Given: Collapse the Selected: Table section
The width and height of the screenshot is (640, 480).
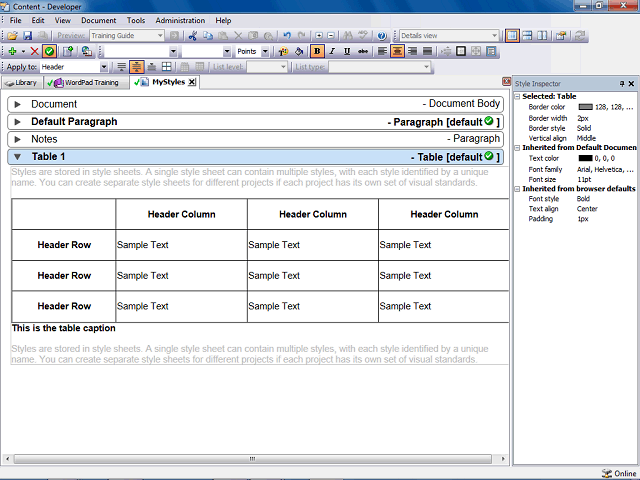Looking at the screenshot, I should point(517,97).
